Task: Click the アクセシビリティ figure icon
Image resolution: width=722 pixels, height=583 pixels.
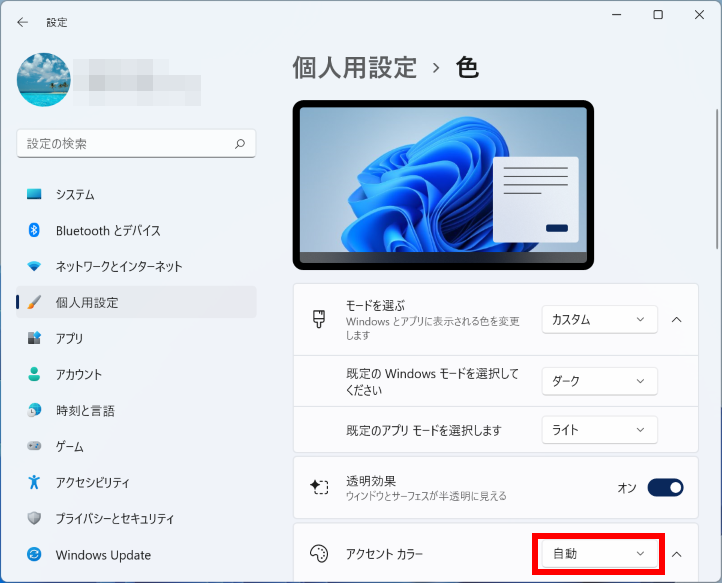Action: click(x=34, y=482)
